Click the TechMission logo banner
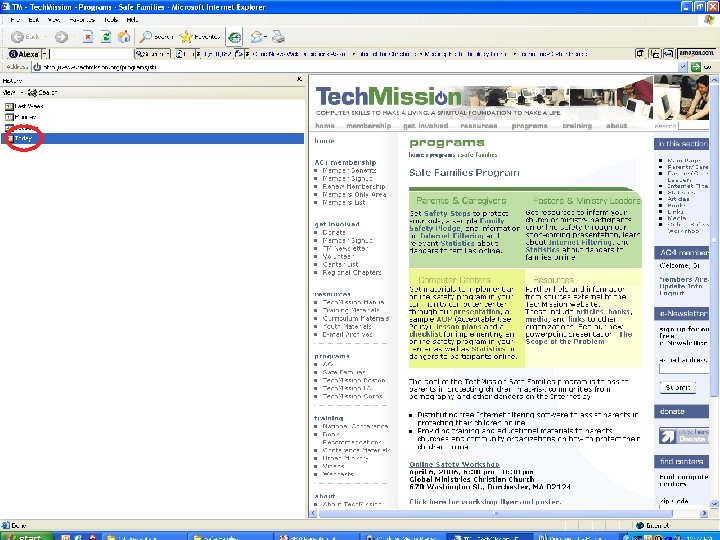 tap(388, 97)
